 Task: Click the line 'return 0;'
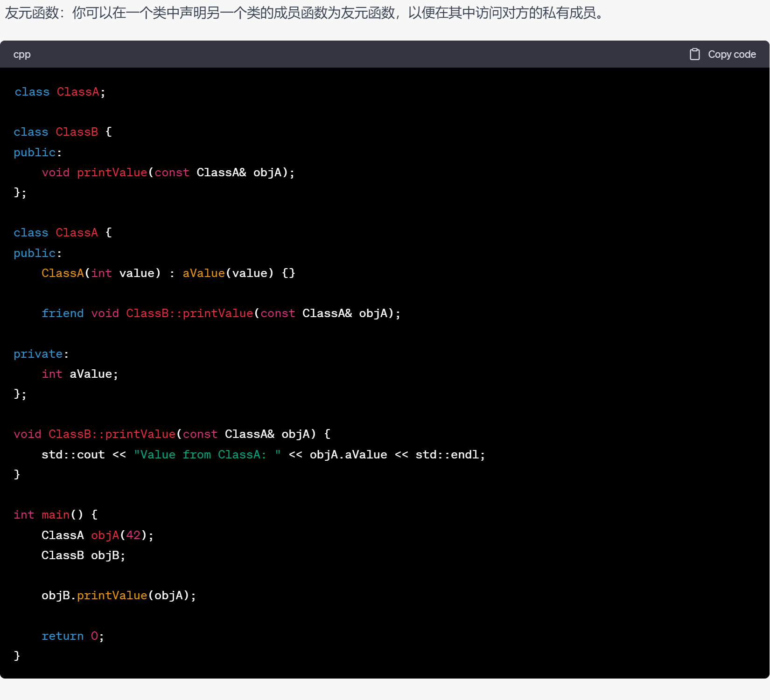tap(73, 636)
